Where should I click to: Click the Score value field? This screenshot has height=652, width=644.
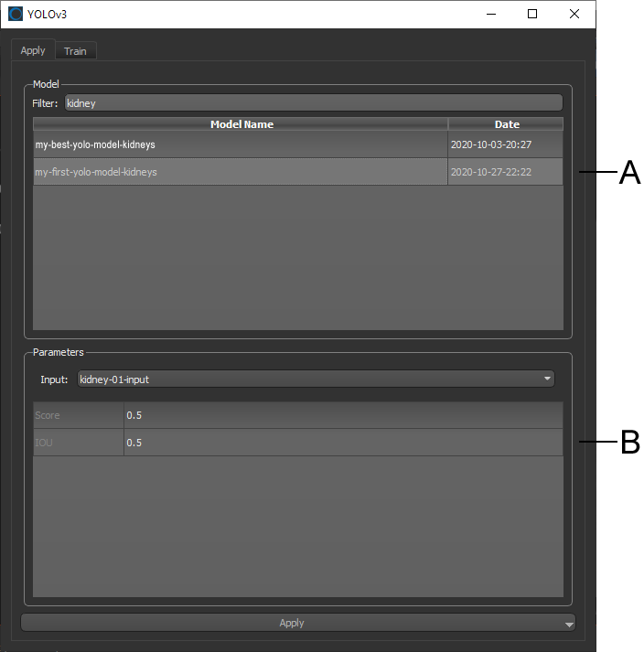click(343, 415)
